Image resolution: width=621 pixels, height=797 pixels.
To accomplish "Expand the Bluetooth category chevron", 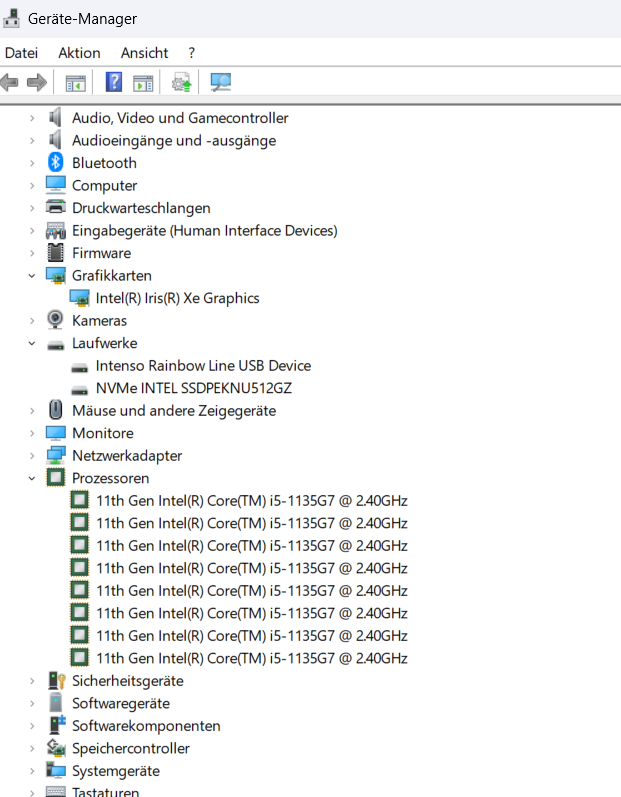I will [x=32, y=163].
